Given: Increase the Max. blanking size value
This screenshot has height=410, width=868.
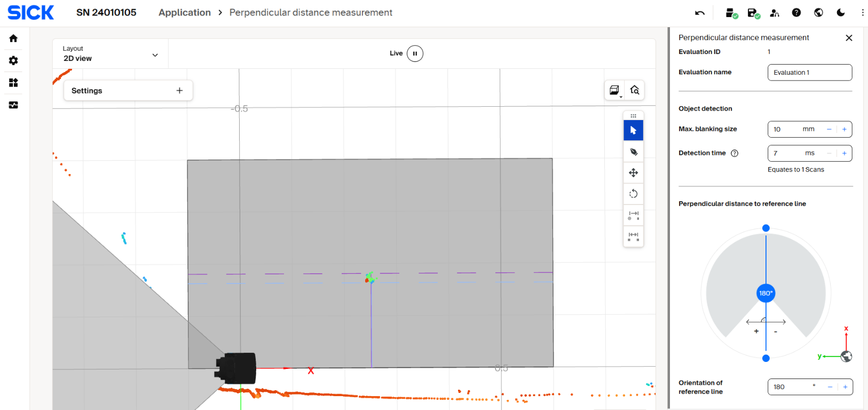Looking at the screenshot, I should tap(845, 129).
